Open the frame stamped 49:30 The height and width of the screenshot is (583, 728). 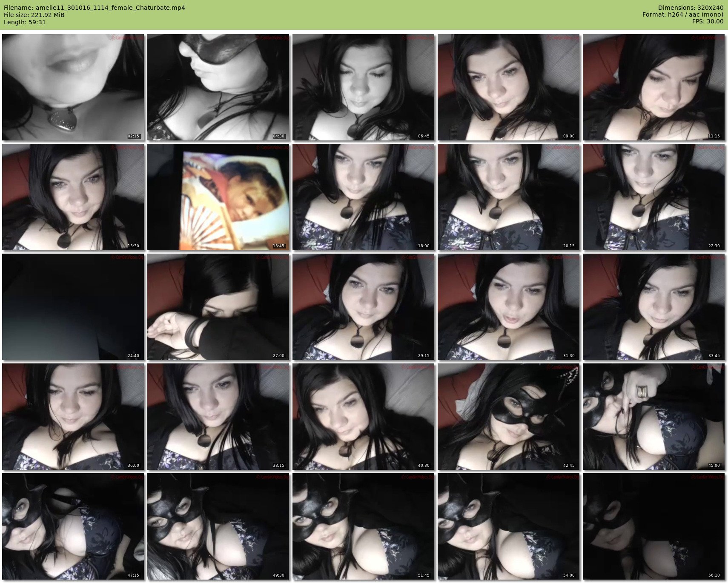218,526
